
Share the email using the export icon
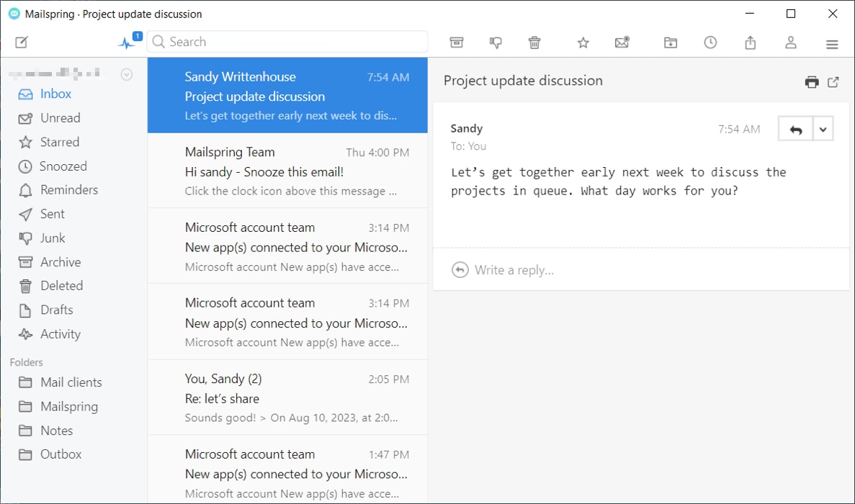click(x=750, y=42)
